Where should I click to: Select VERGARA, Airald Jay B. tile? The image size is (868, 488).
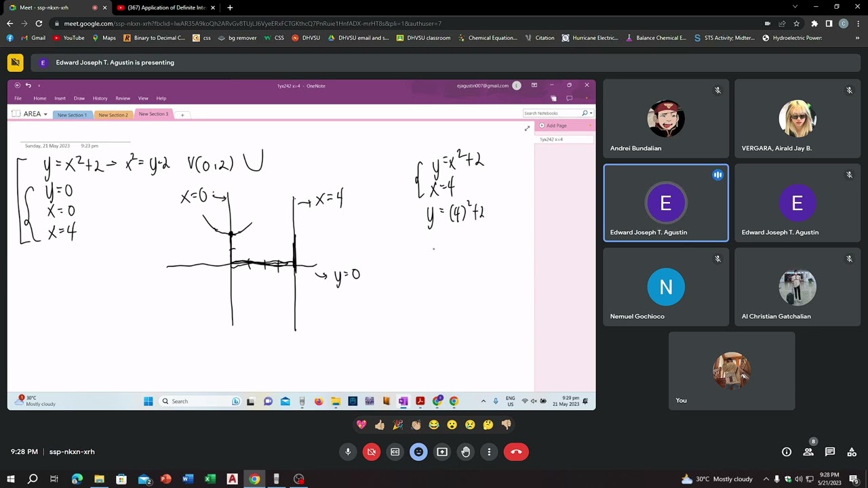pyautogui.click(x=797, y=119)
